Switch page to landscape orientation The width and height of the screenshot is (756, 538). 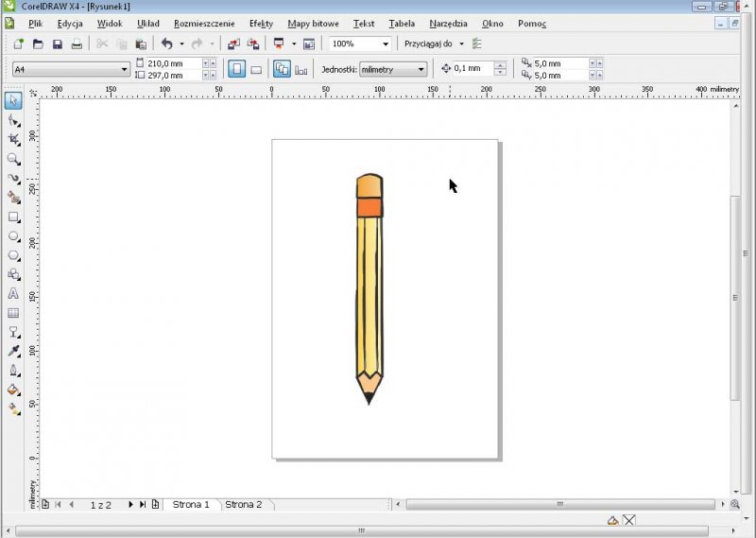pyautogui.click(x=255, y=69)
